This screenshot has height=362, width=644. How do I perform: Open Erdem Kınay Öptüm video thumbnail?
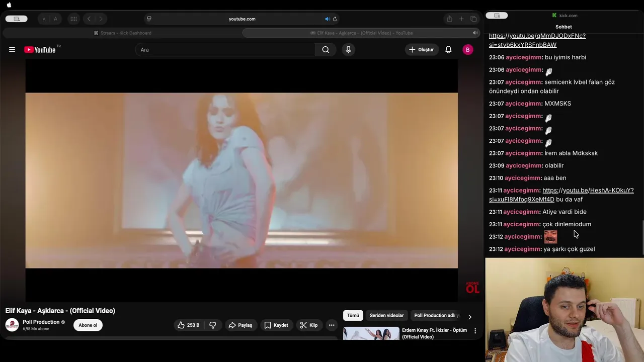coord(371,333)
